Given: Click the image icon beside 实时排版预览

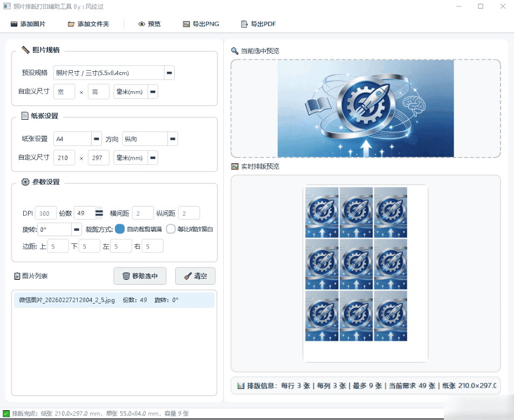Looking at the screenshot, I should click(x=234, y=167).
